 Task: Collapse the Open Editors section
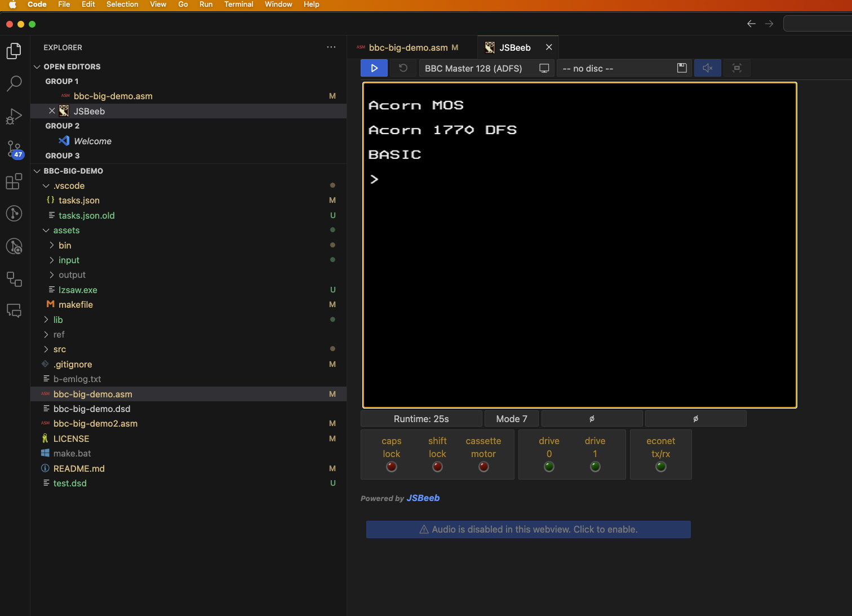coord(37,67)
